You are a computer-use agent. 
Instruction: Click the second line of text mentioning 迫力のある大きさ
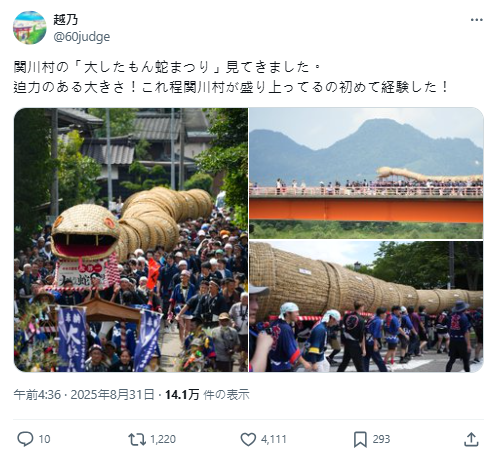[231, 87]
